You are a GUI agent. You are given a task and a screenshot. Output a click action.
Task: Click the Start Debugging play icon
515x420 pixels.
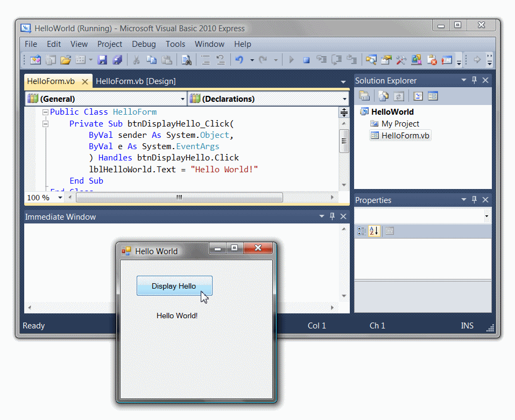tap(291, 60)
